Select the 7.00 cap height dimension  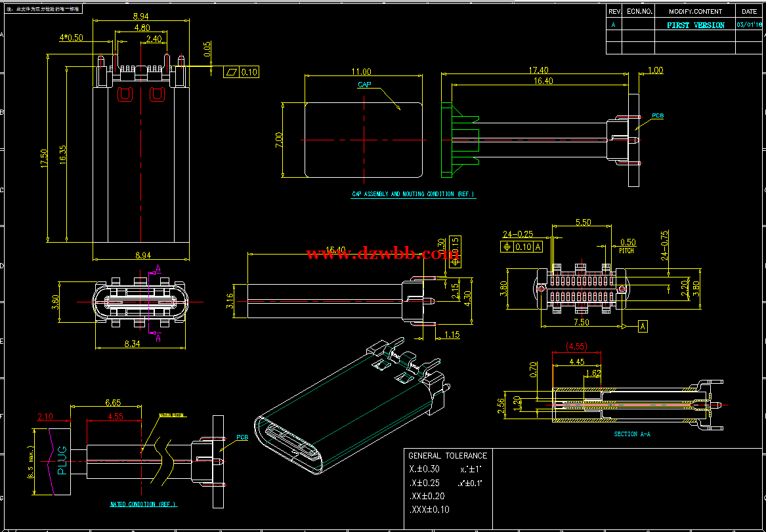(x=279, y=140)
